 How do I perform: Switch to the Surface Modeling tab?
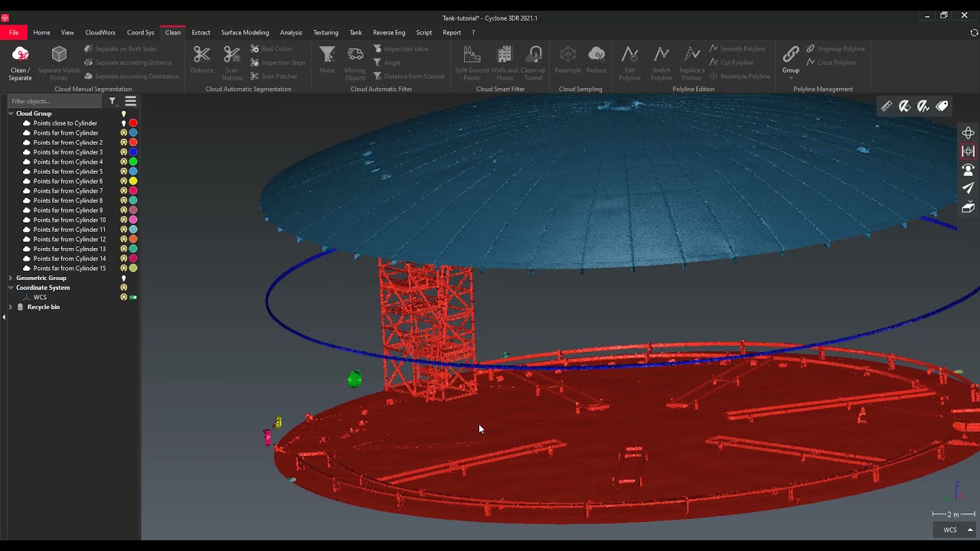(245, 32)
